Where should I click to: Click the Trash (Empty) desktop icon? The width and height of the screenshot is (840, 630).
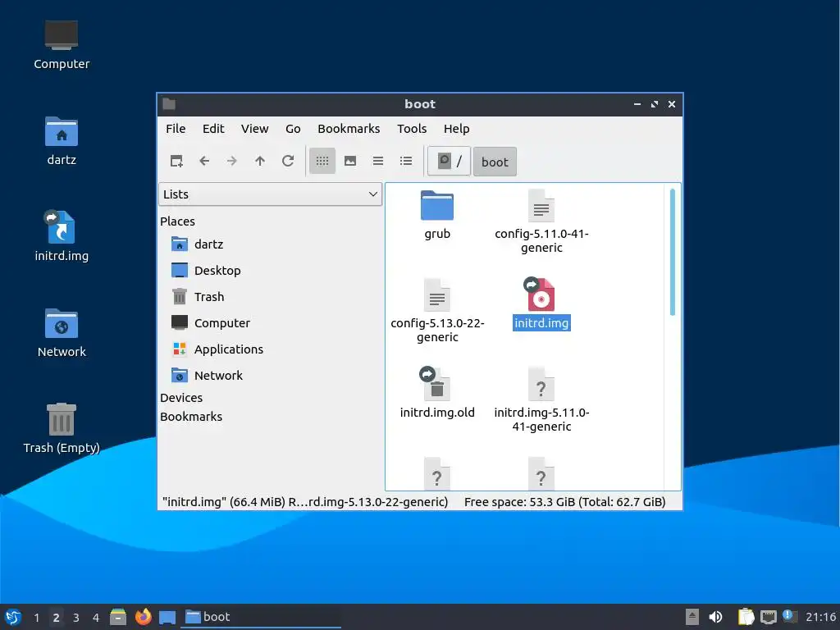click(62, 428)
